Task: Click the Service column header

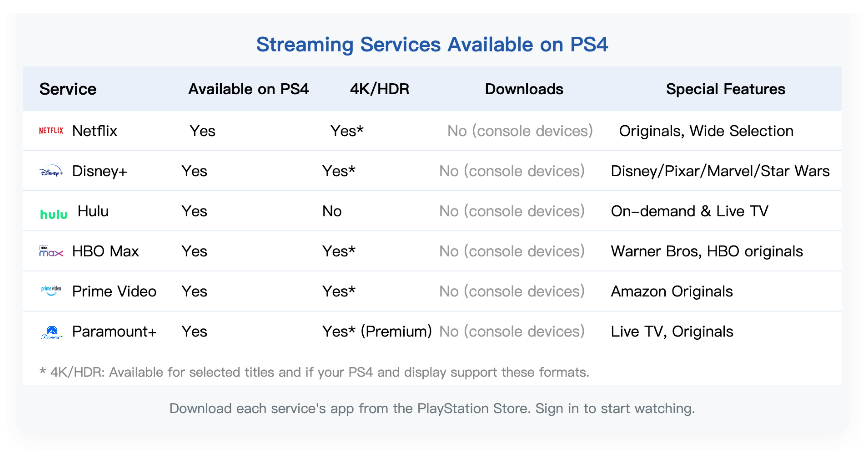Action: click(x=68, y=89)
